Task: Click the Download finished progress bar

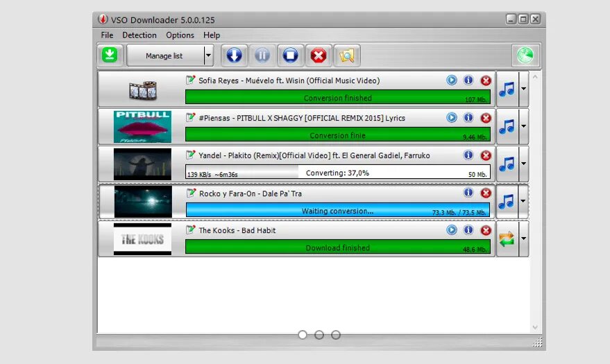Action: [338, 247]
